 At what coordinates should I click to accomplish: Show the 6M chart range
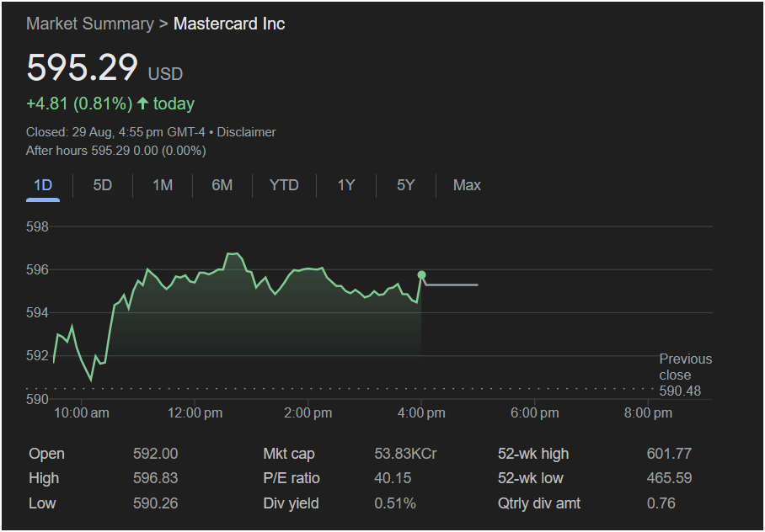[222, 185]
